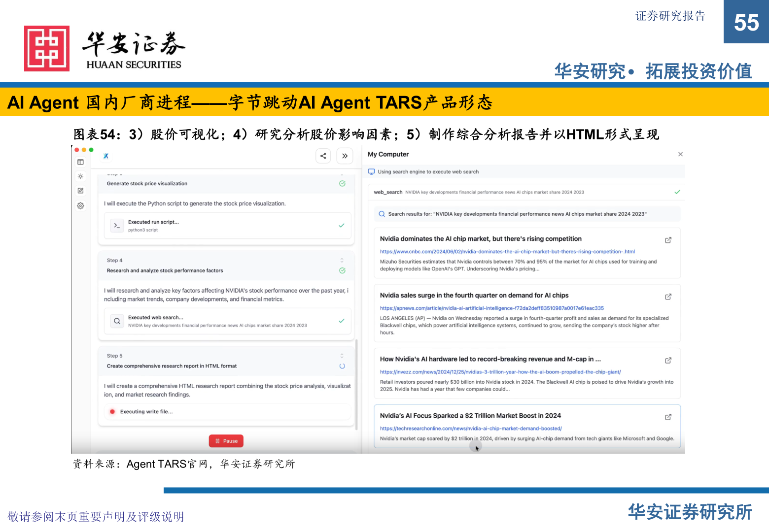Select the Executed web search action card

(228, 321)
